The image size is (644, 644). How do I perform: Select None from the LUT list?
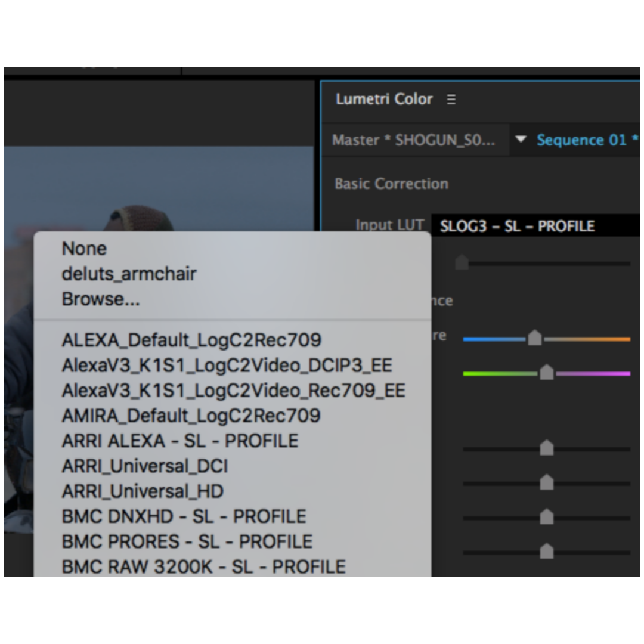coord(233,249)
